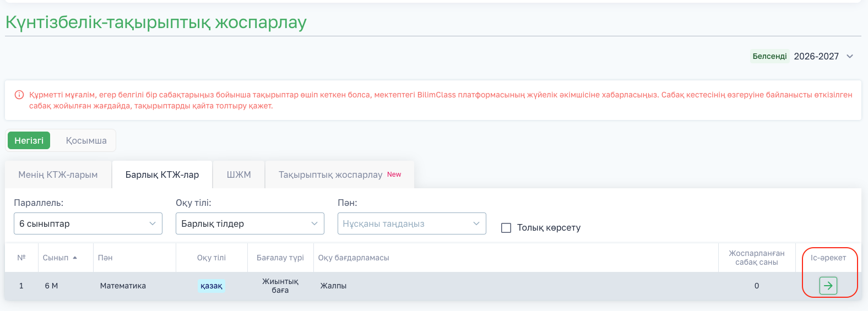Click the planned lessons count 0
Screen dimensions: 868x311
[757, 286]
